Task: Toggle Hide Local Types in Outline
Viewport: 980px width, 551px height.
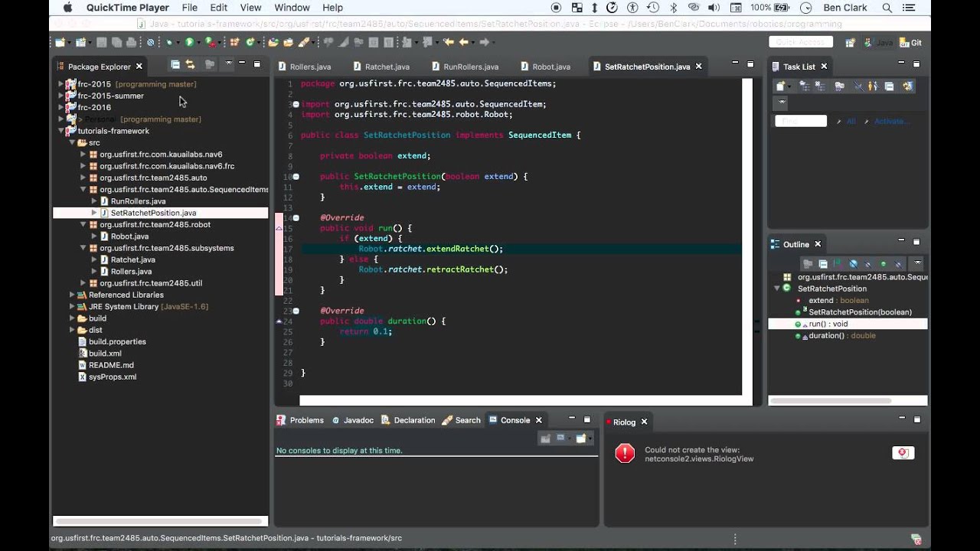Action: [898, 264]
